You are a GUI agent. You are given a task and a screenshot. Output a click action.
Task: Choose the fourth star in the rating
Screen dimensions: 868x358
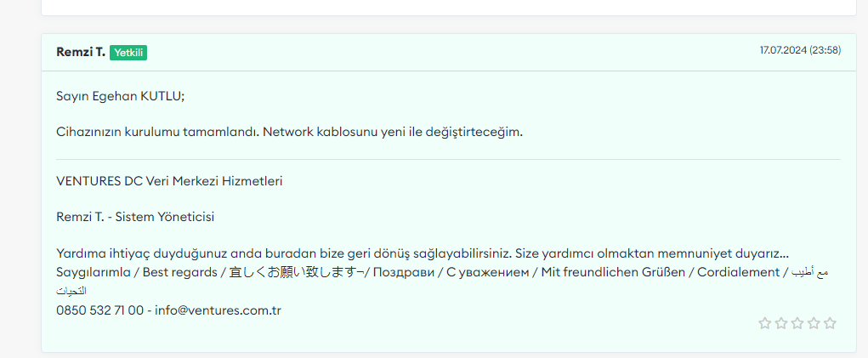(814, 323)
